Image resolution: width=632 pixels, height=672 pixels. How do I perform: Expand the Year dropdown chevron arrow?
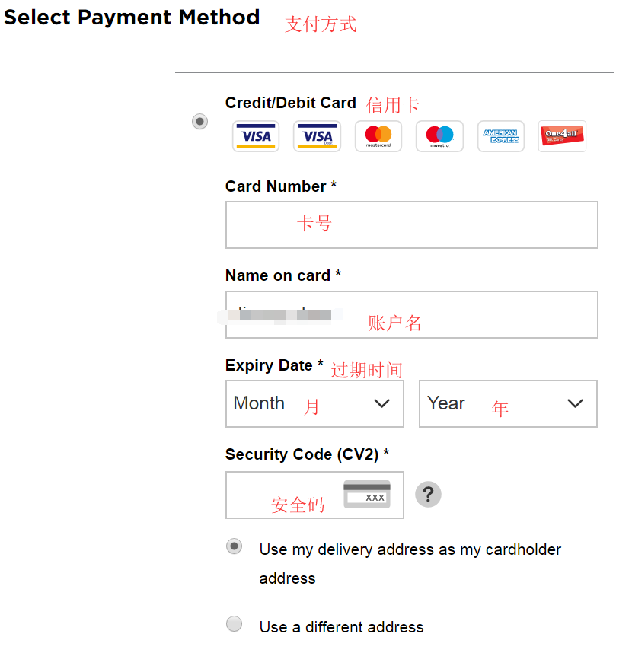[x=576, y=403]
